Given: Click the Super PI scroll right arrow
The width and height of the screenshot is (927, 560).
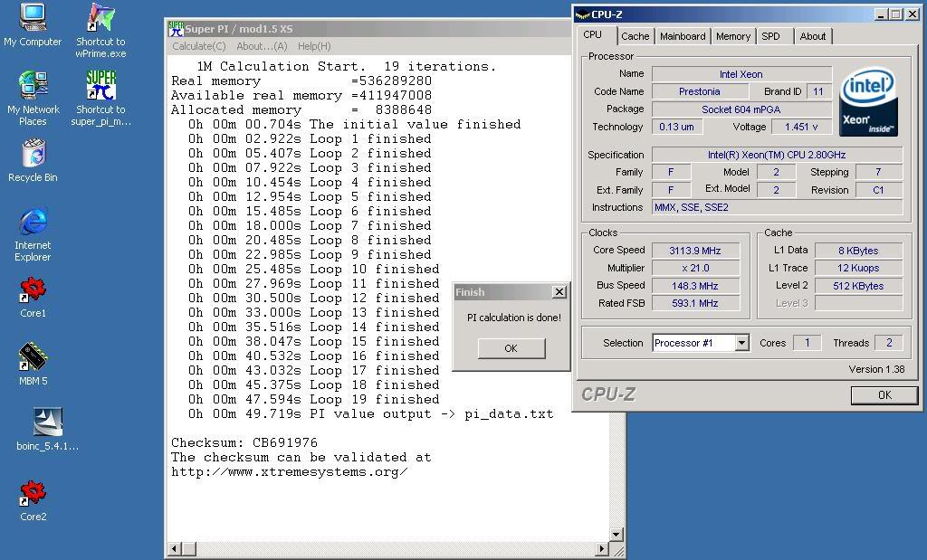Looking at the screenshot, I should pos(602,549).
